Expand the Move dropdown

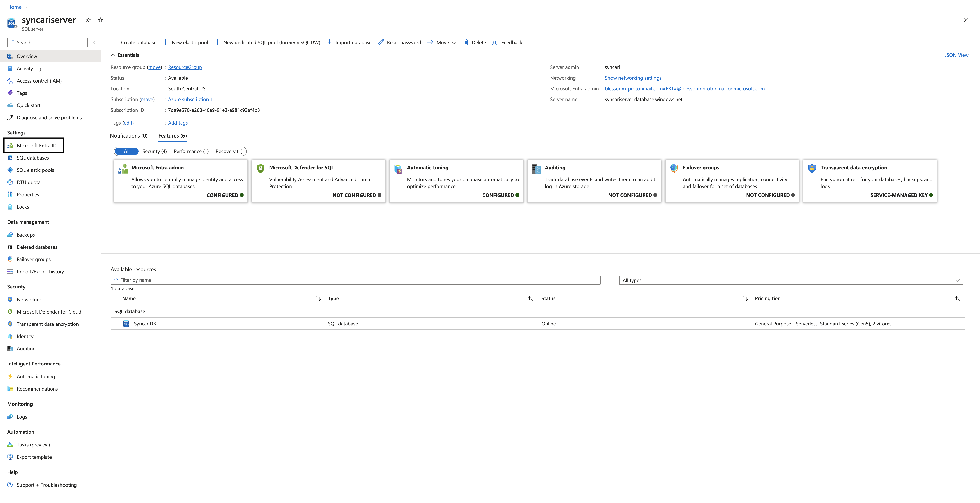pyautogui.click(x=442, y=43)
